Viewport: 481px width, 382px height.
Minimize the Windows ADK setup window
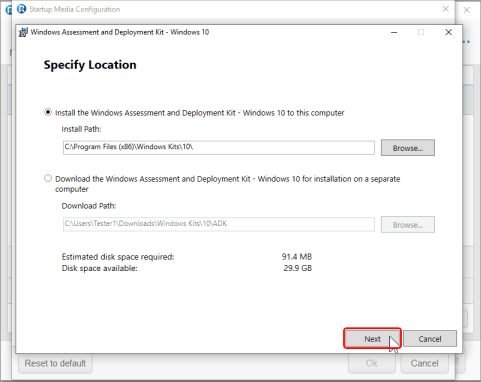coord(394,32)
